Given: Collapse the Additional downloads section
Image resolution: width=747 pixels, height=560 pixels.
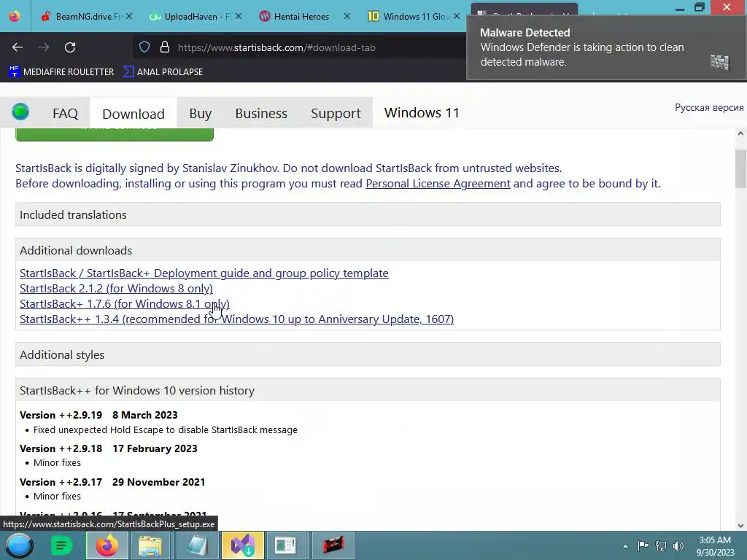Looking at the screenshot, I should [x=368, y=251].
